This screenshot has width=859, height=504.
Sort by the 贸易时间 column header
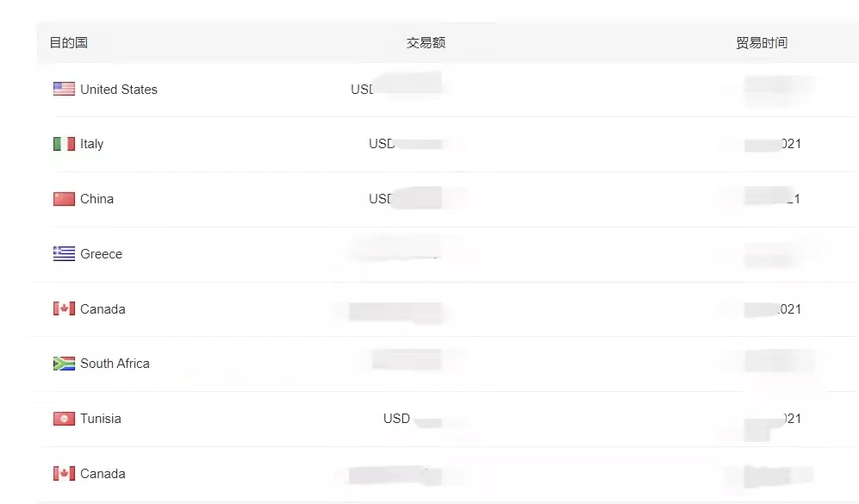(762, 42)
